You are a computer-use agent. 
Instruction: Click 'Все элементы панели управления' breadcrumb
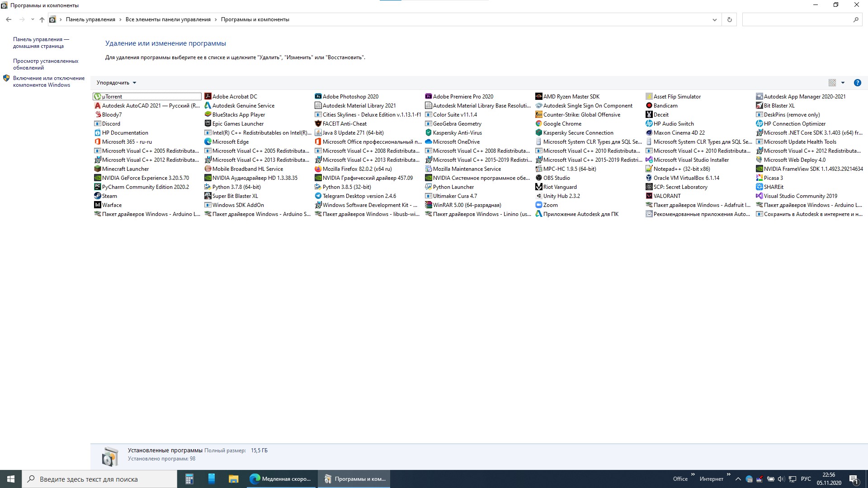pyautogui.click(x=168, y=19)
